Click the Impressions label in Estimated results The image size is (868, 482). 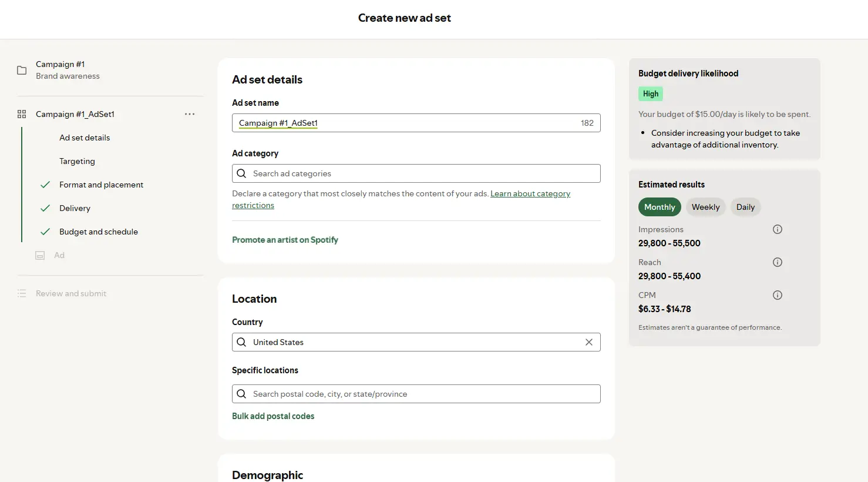tap(661, 229)
